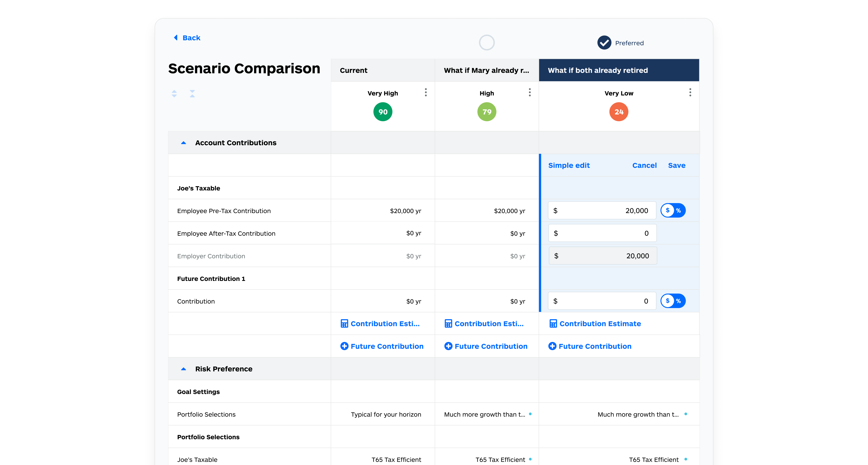Image resolution: width=868 pixels, height=465 pixels.
Task: Click the Very High rating label
Action: tap(383, 93)
